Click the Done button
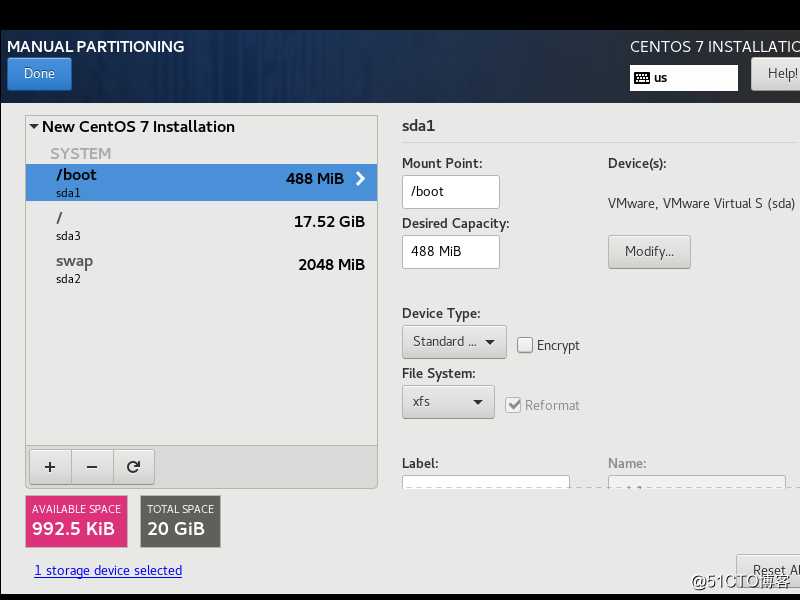This screenshot has width=800, height=600. (x=39, y=74)
